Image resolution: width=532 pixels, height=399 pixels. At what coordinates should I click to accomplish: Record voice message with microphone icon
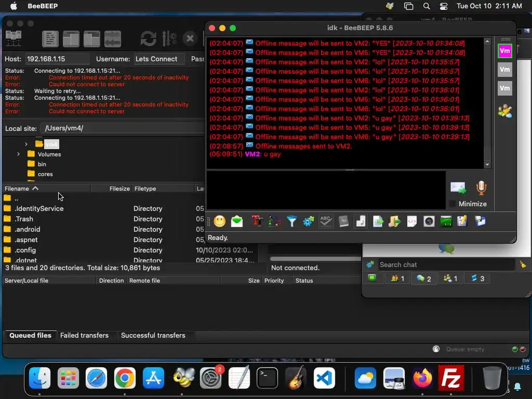coord(481,188)
